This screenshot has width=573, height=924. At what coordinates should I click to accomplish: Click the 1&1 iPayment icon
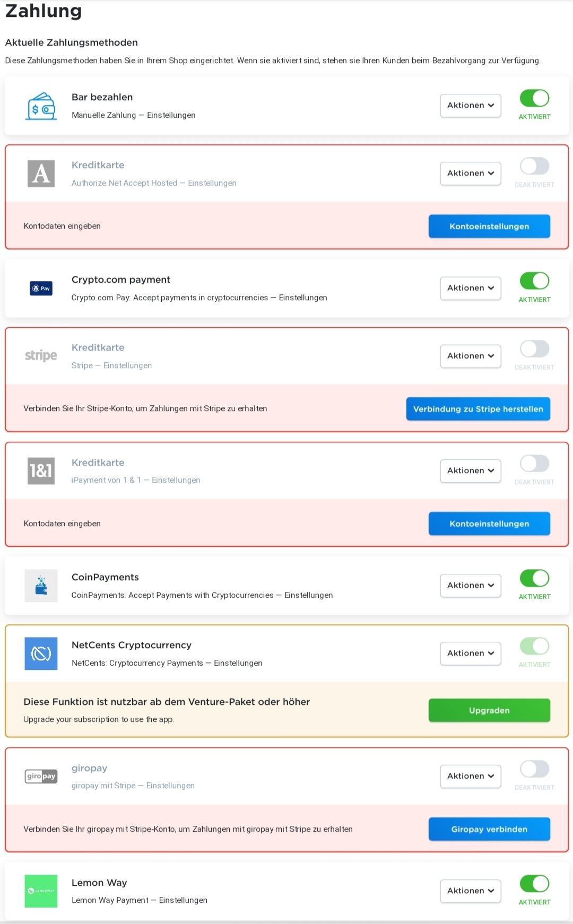click(41, 470)
